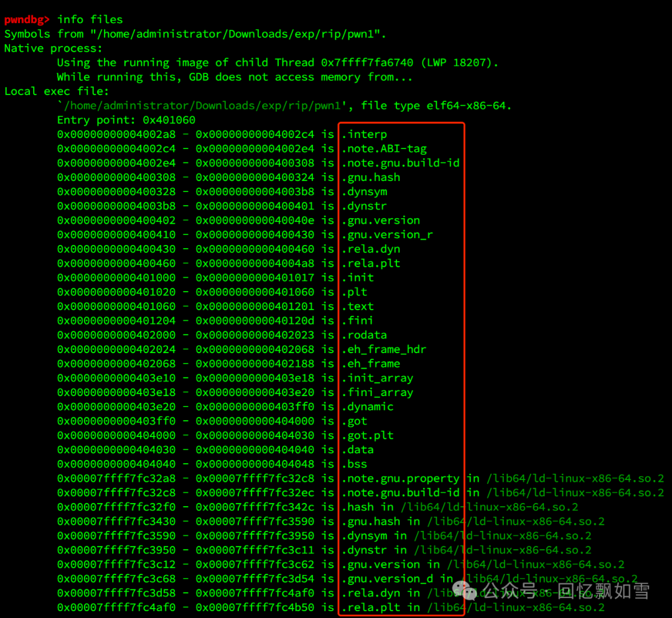Click the .rela.dyn section at 0x400430

[x=371, y=249]
